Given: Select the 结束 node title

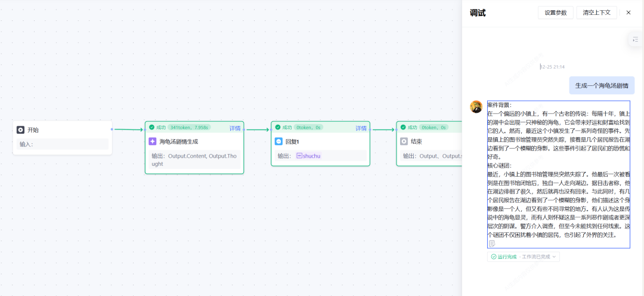Looking at the screenshot, I should [416, 141].
